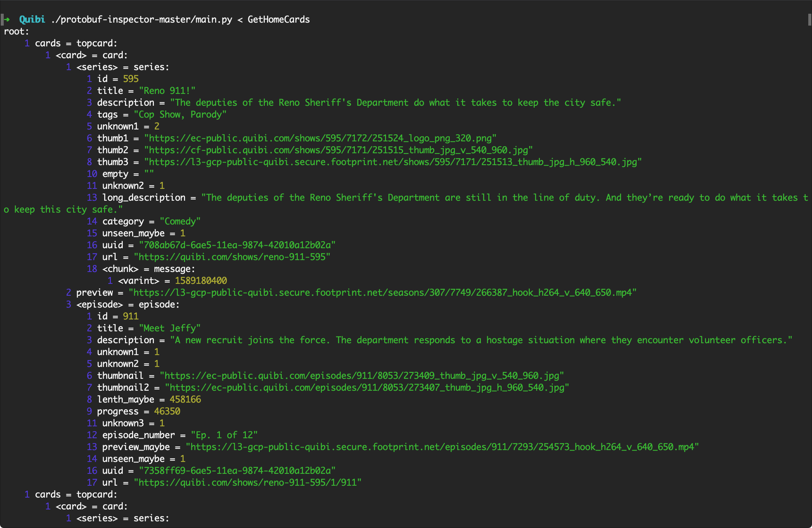Click the series uuid starting 708ab67d
The image size is (812, 528).
click(237, 245)
